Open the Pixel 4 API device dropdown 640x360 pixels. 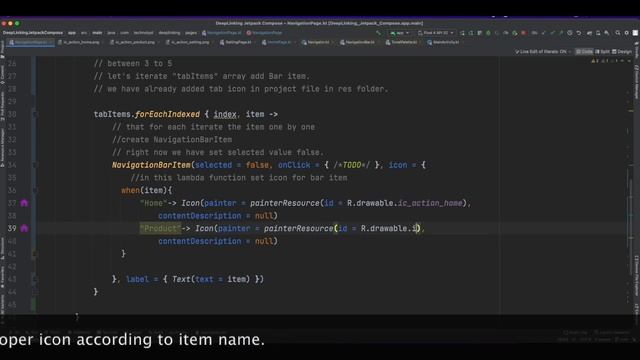[436, 33]
